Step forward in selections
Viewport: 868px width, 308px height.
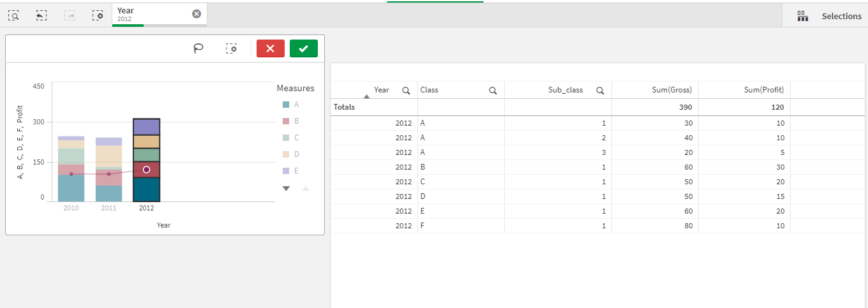tap(70, 15)
